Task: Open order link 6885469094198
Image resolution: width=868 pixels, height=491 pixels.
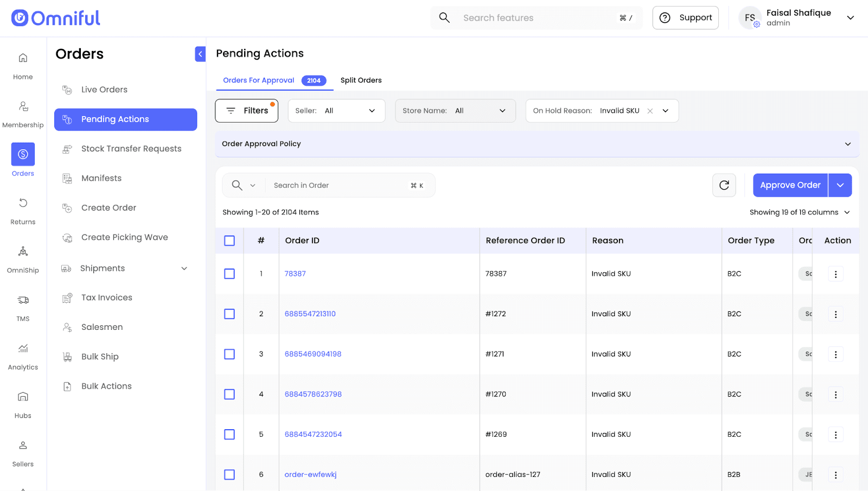Action: pos(313,354)
